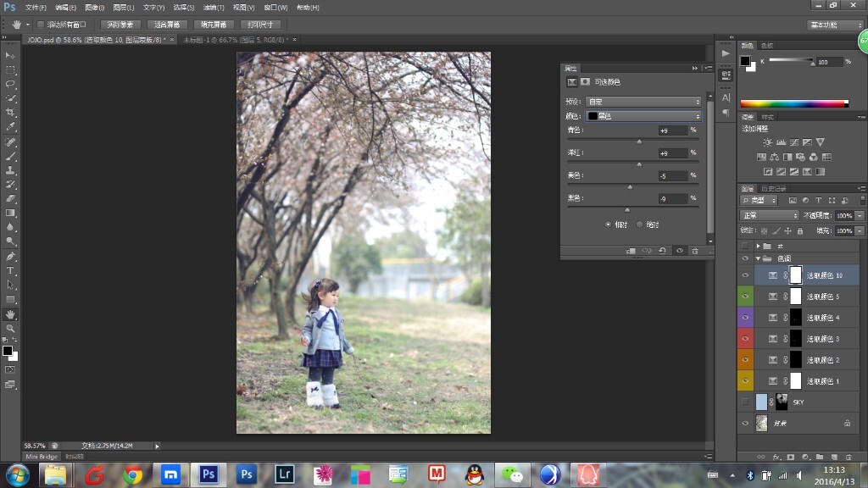This screenshot has width=868, height=488.
Task: Click the 适合屏幕 button
Action: click(x=167, y=25)
